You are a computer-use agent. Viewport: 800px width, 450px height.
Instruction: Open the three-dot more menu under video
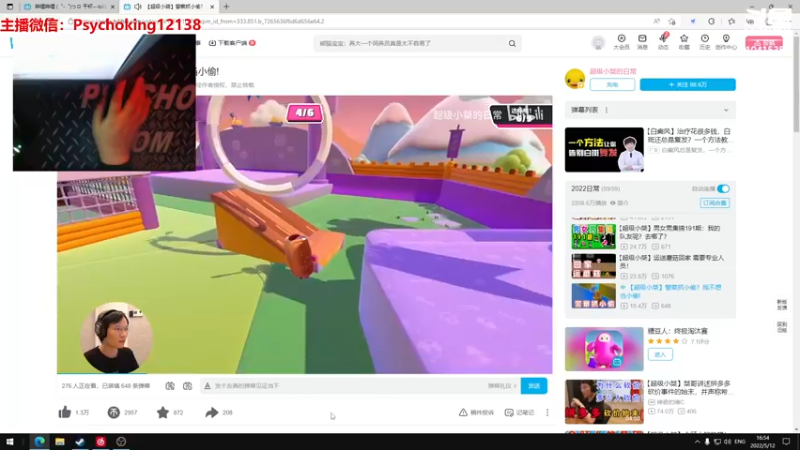(x=547, y=412)
